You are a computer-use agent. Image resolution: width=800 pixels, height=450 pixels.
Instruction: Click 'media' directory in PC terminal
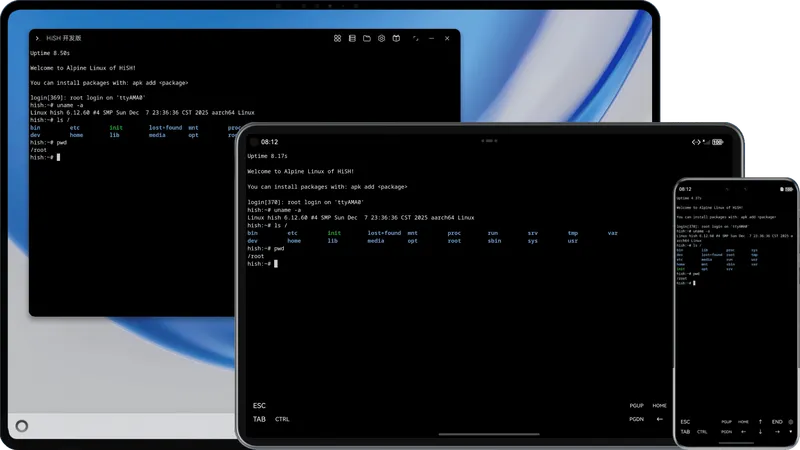coord(157,135)
